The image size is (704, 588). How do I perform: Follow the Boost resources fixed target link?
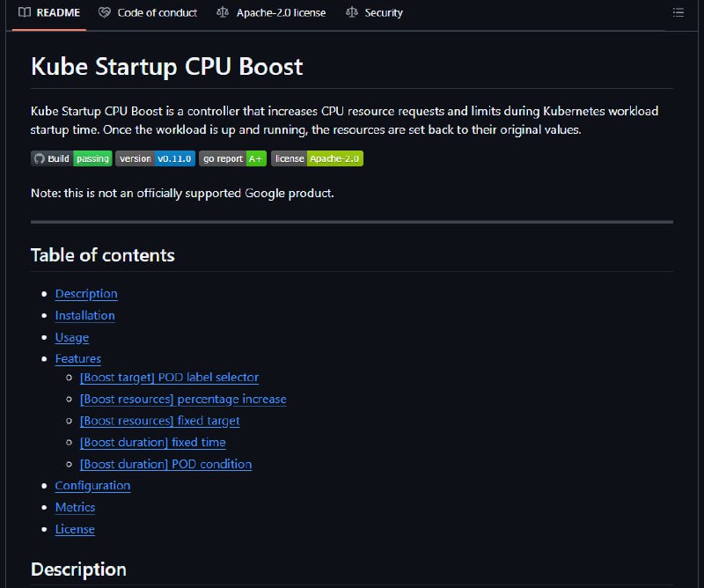pyautogui.click(x=160, y=421)
